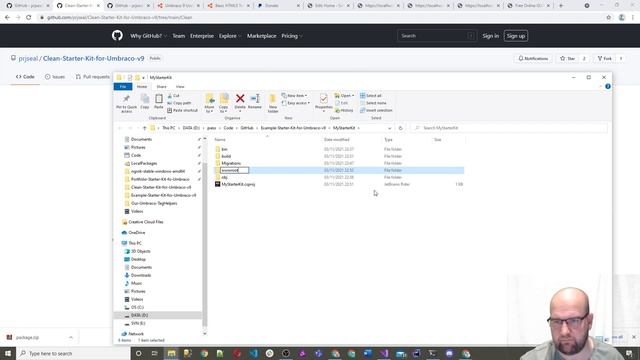This screenshot has width=640, height=360.
Task: Open the Issues tab on GitHub
Action: click(x=55, y=77)
